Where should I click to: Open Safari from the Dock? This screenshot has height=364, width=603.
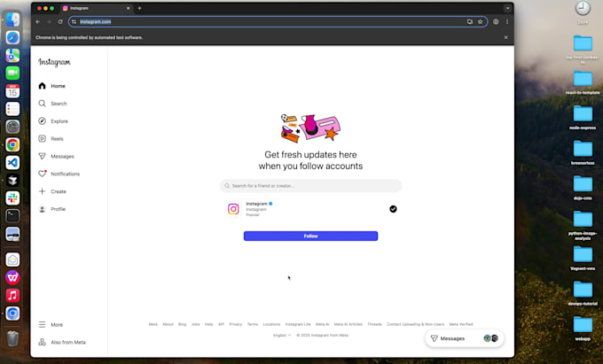tap(12, 37)
